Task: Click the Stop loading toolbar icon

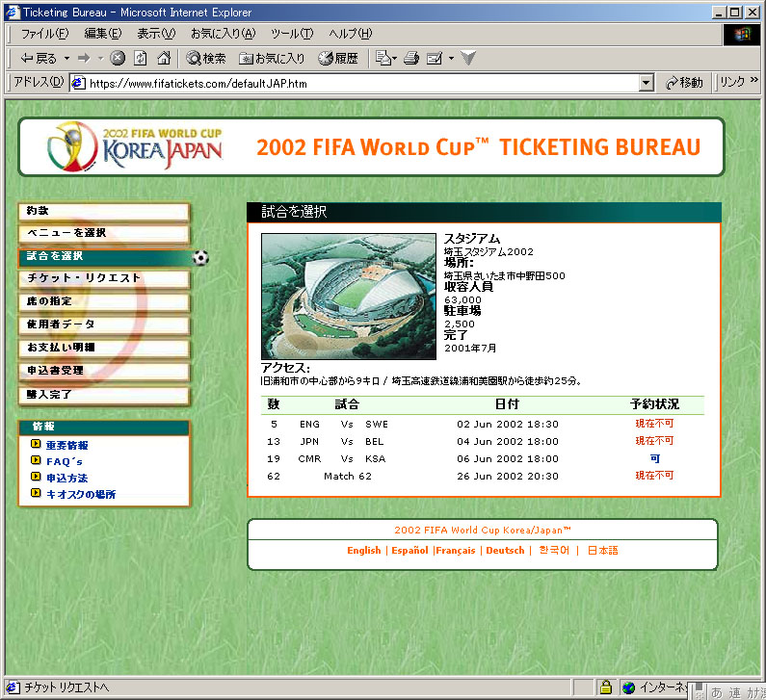Action: click(x=118, y=59)
